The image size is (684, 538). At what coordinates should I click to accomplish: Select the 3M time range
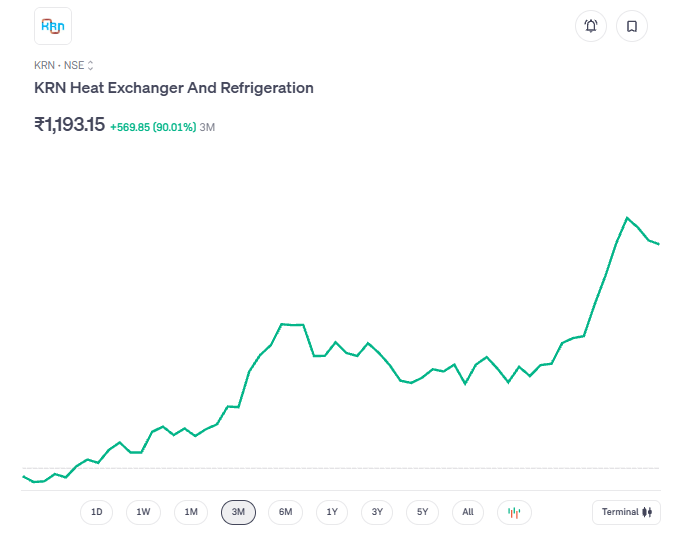(238, 512)
